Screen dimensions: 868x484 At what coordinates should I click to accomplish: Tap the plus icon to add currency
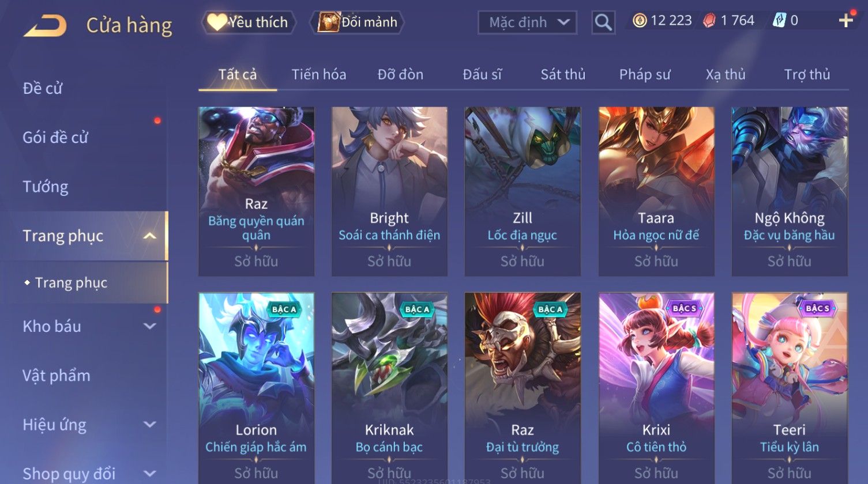click(846, 21)
